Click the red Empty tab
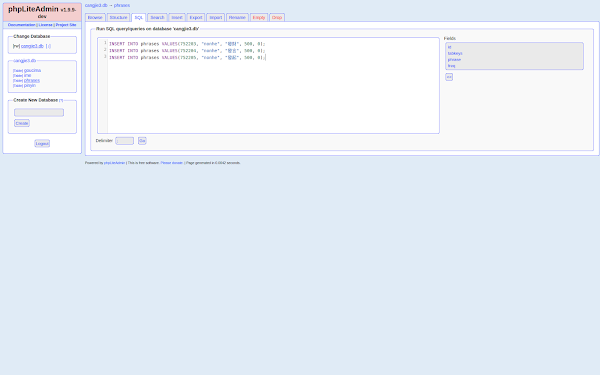Image resolution: width=600 pixels, height=375 pixels. 259,18
